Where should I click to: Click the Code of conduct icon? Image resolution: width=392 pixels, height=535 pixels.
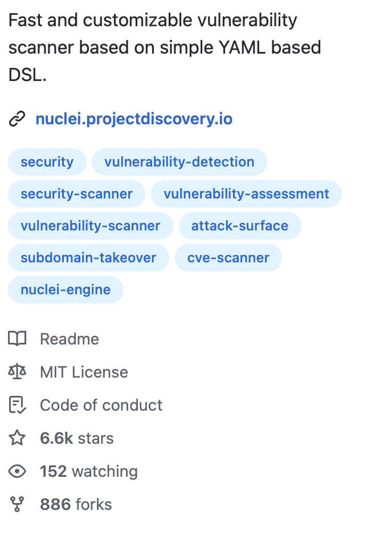click(17, 406)
